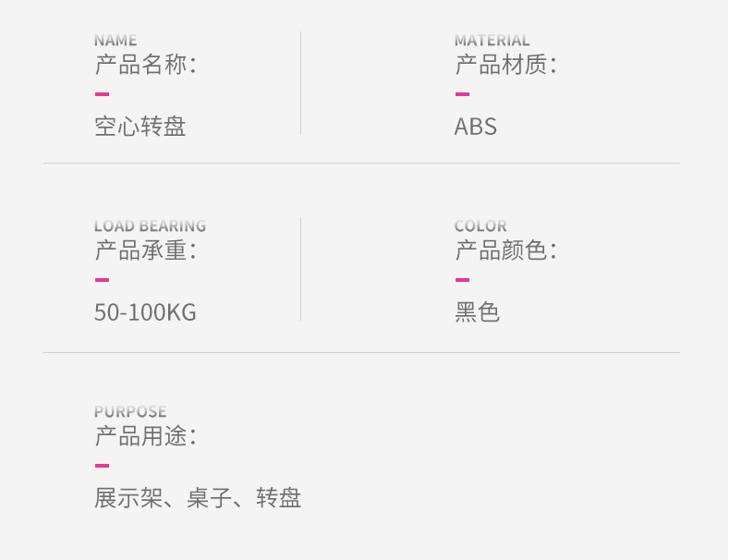Viewport: 730px width, 560px height.
Task: Click the 展示架、桌子、转盘 purpose text
Action: click(198, 499)
